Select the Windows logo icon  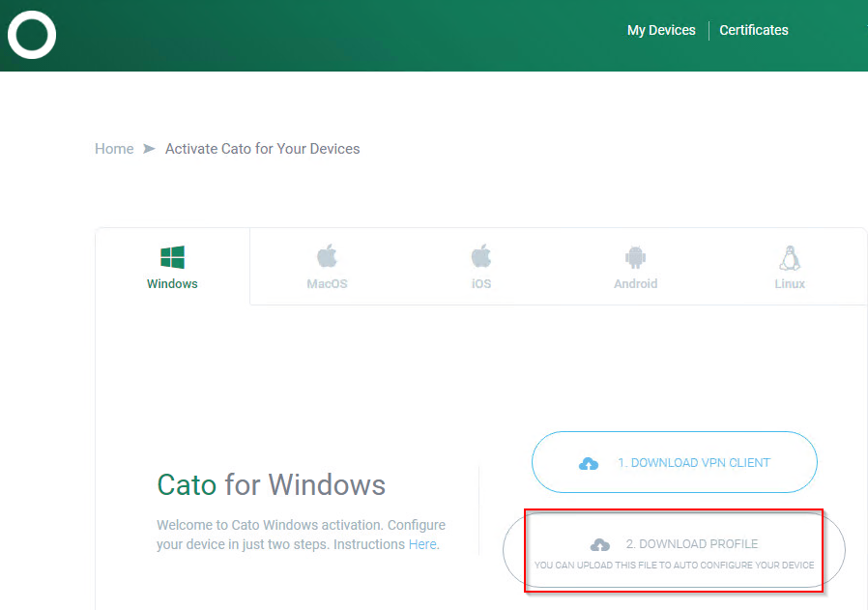click(172, 253)
